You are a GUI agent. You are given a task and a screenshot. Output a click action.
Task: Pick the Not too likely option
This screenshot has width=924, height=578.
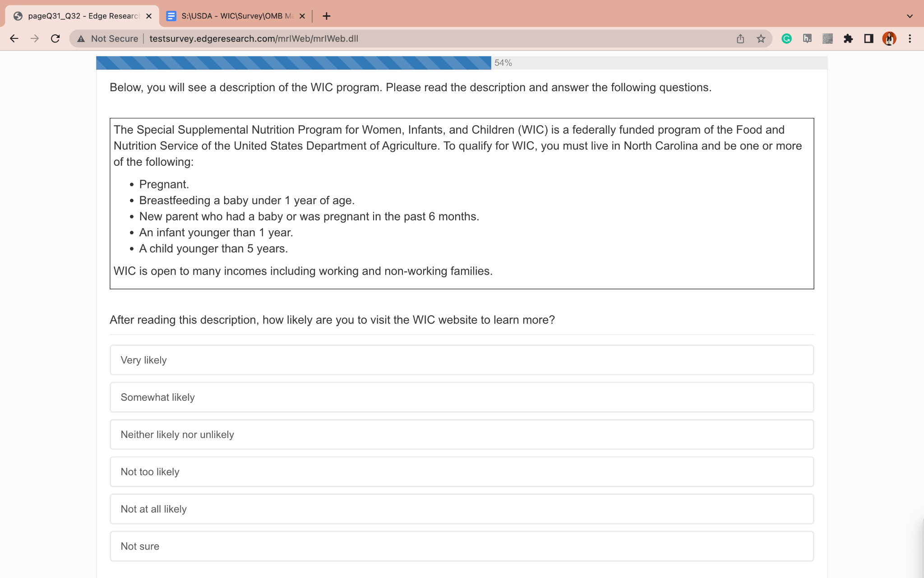462,472
